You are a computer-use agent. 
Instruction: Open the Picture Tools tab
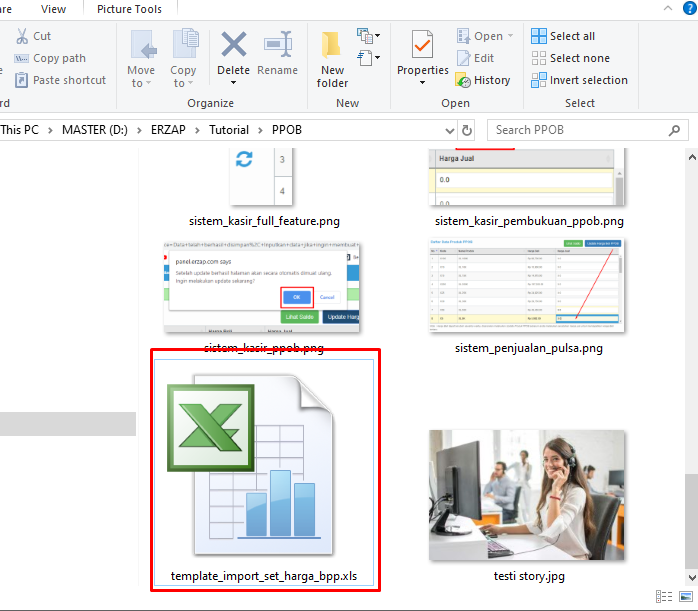tap(130, 9)
